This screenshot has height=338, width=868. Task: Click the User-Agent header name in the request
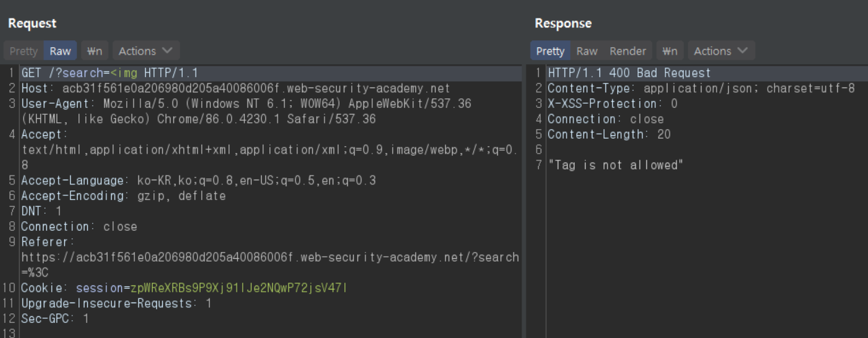[53, 104]
